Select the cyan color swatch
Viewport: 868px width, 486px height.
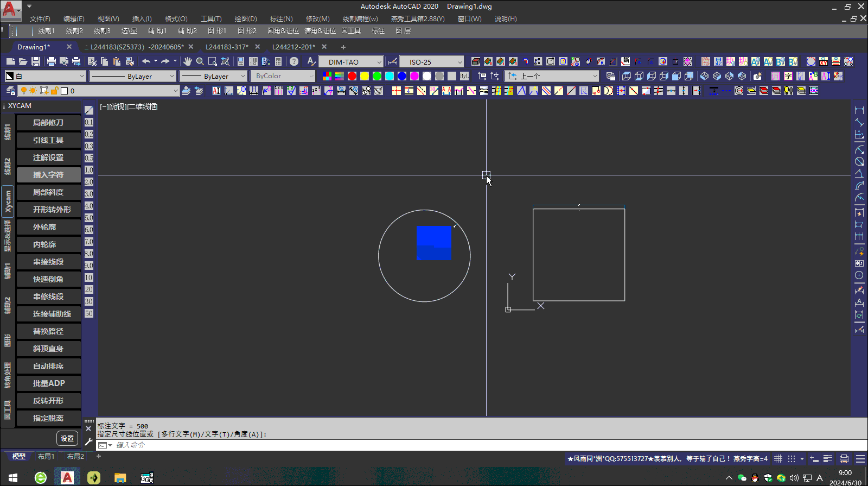pos(390,76)
